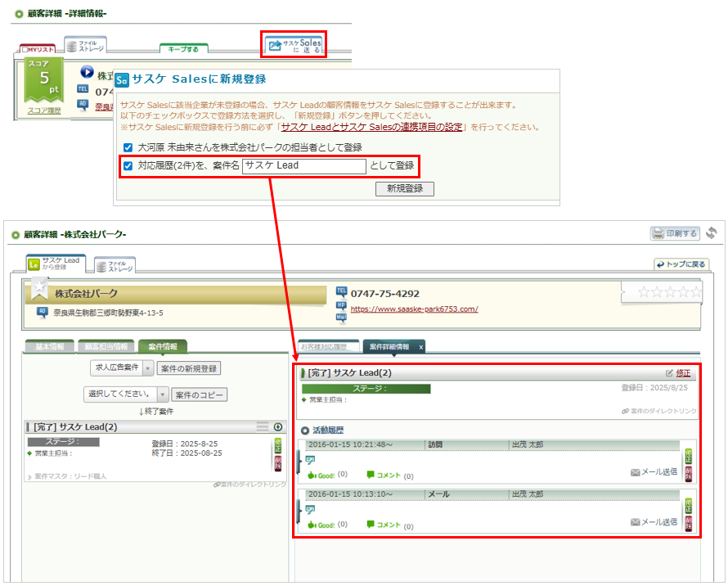Click 案件のダイレクトリンク in deal detail panel

pos(660,412)
